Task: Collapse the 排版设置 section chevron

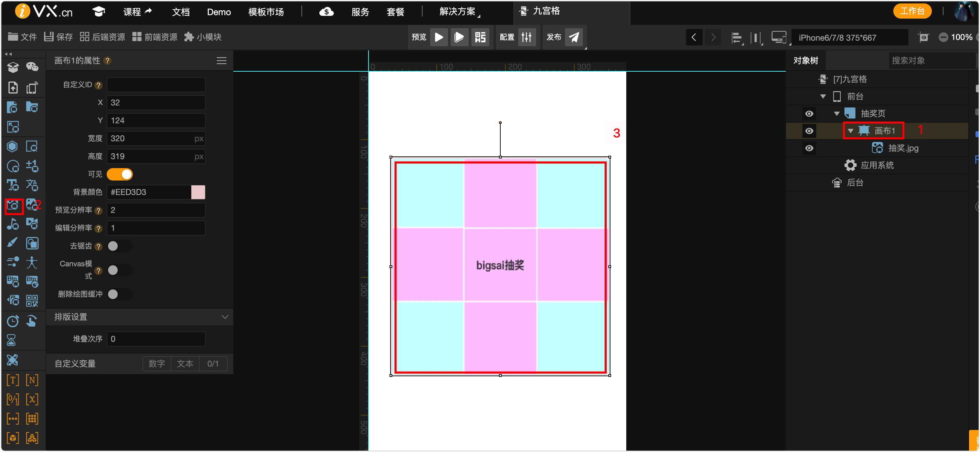Action: (225, 317)
